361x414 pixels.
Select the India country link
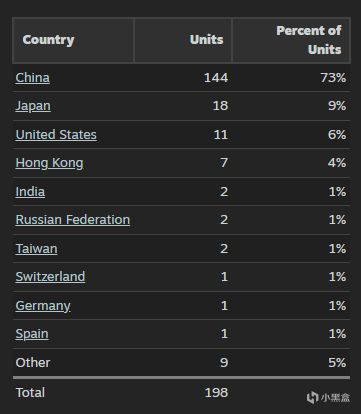(x=30, y=192)
